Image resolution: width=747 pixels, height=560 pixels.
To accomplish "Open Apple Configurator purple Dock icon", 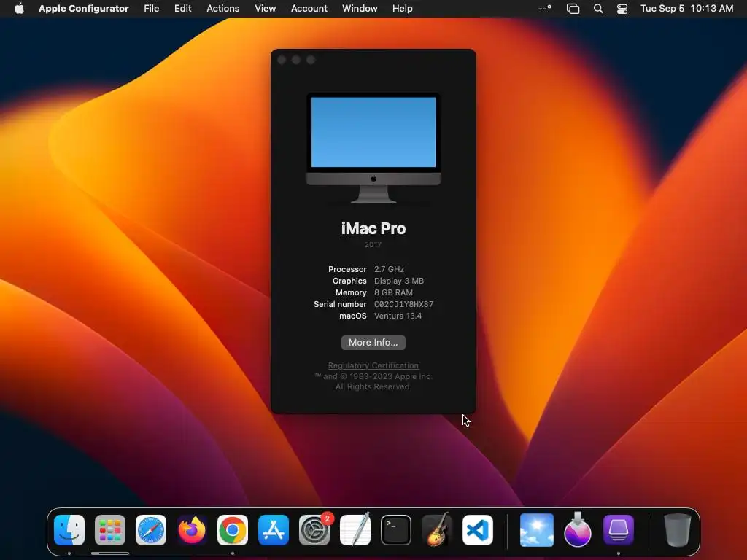I will coord(619,530).
